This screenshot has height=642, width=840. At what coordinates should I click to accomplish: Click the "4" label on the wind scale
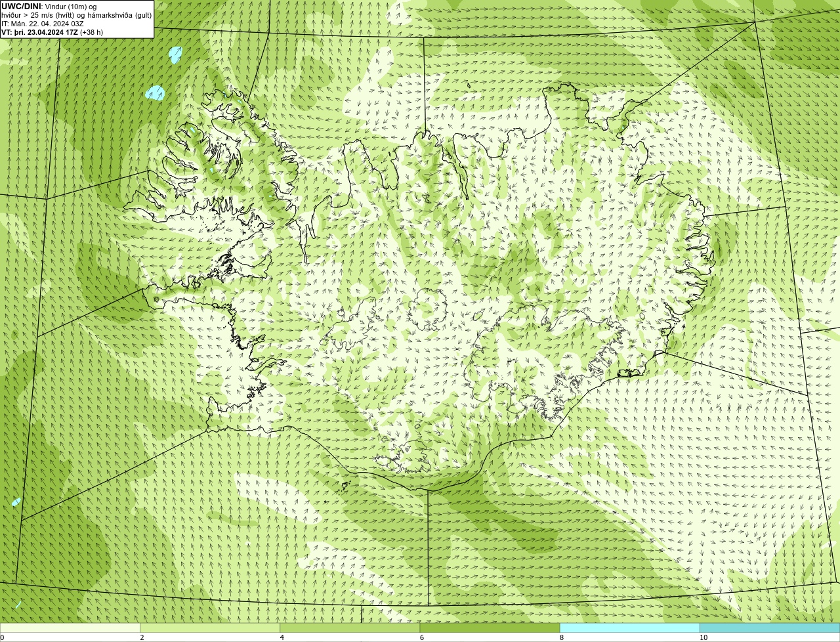coord(282,637)
